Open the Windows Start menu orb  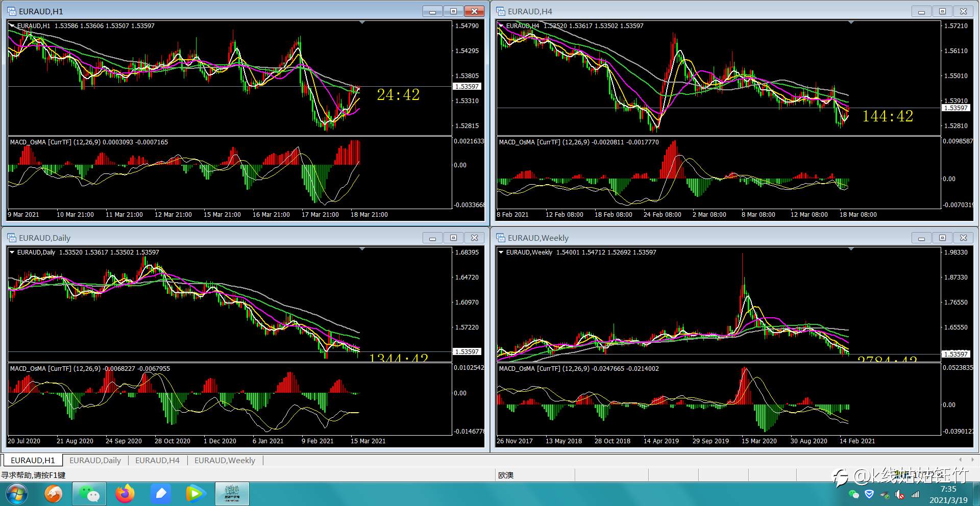coord(16,494)
